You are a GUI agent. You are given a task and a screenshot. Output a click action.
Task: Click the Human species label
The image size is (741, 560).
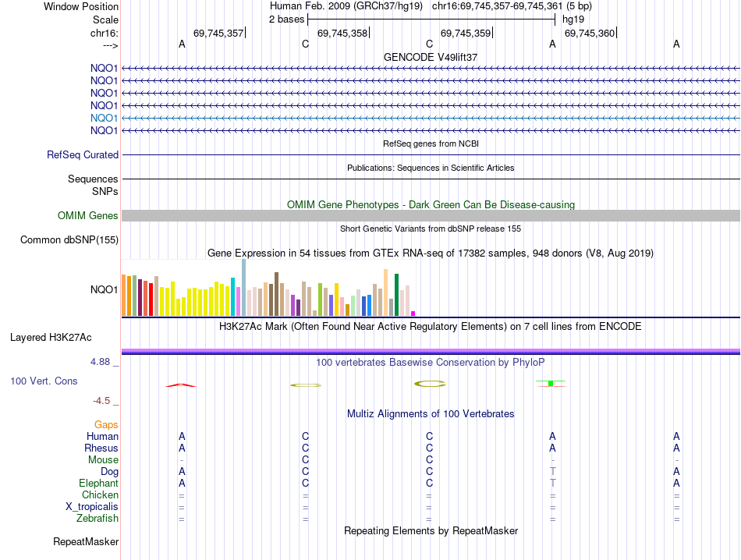pyautogui.click(x=102, y=436)
